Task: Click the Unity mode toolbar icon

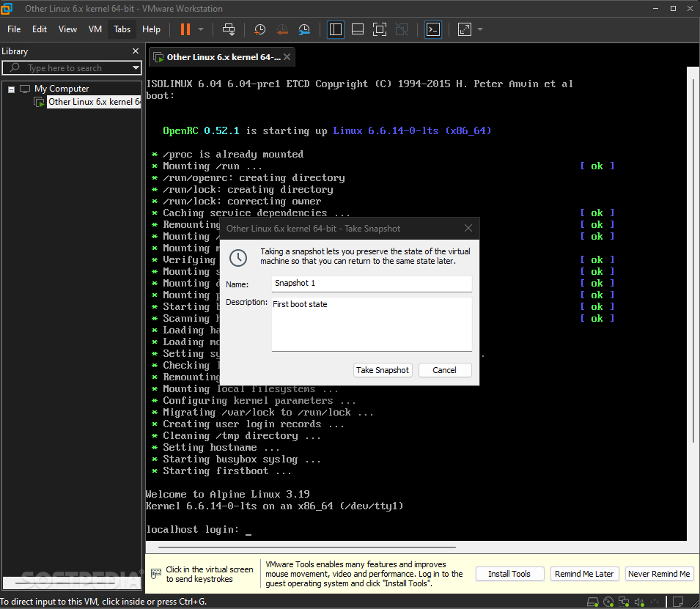Action: [x=402, y=29]
